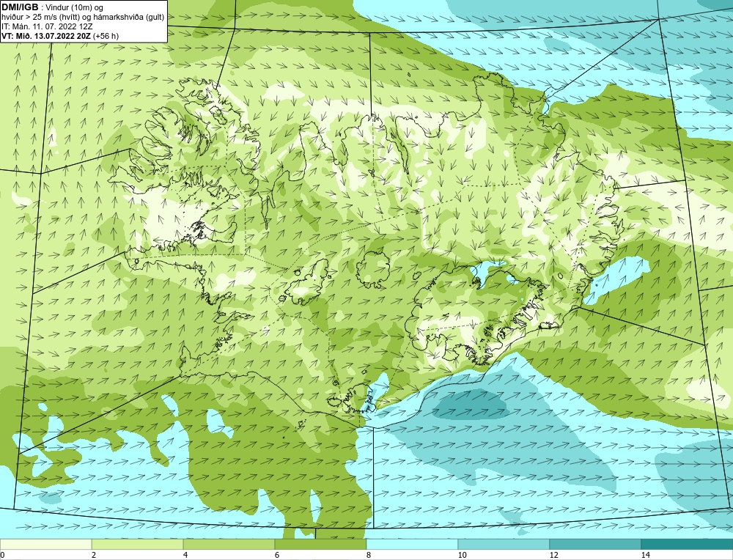Click the legend value '4'

[x=185, y=555]
